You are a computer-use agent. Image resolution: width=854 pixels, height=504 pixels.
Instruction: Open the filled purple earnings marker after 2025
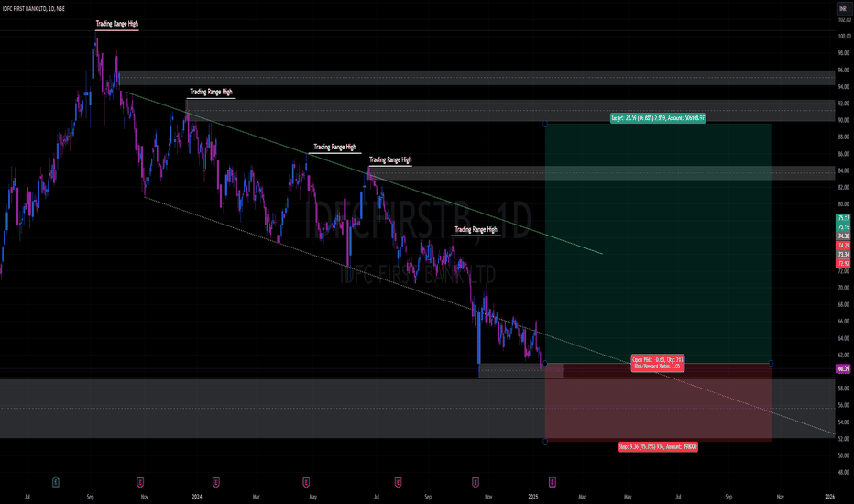click(553, 482)
